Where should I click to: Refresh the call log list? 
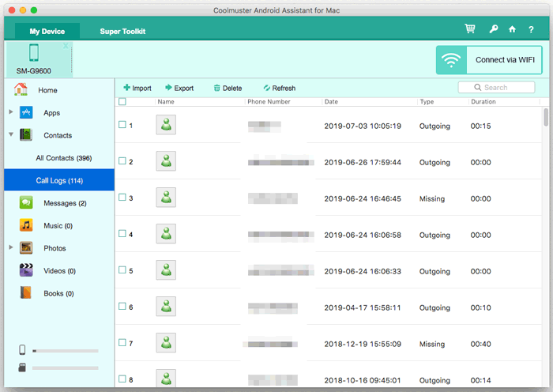[x=280, y=88]
